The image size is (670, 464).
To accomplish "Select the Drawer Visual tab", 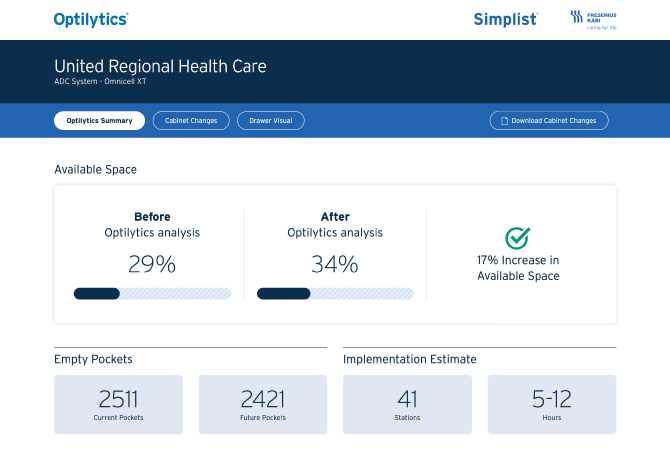I will [x=270, y=121].
